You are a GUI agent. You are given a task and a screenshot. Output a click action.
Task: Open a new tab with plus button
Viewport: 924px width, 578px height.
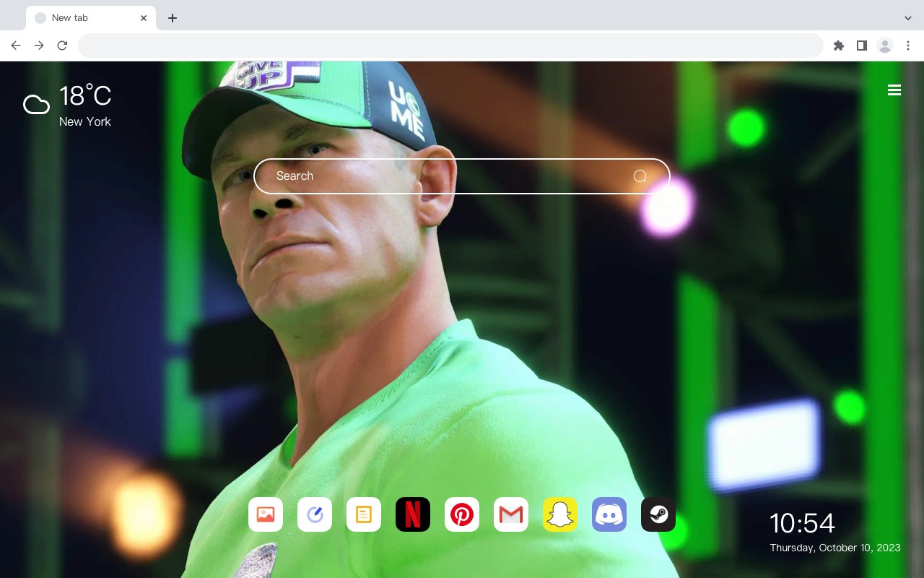click(172, 18)
